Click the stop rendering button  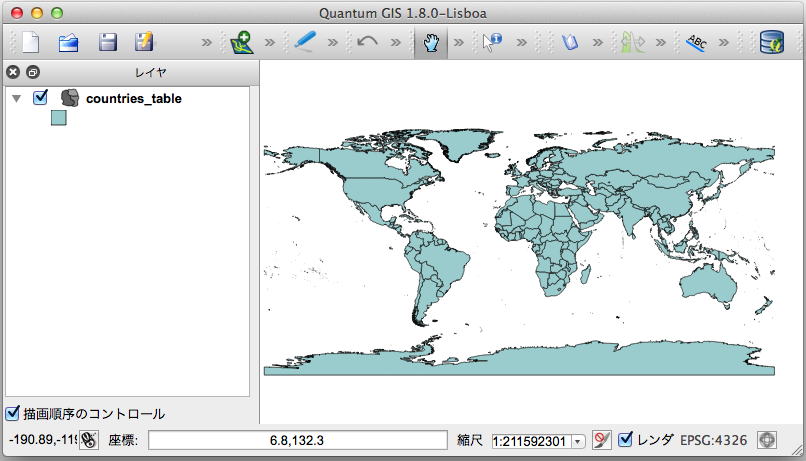[601, 440]
